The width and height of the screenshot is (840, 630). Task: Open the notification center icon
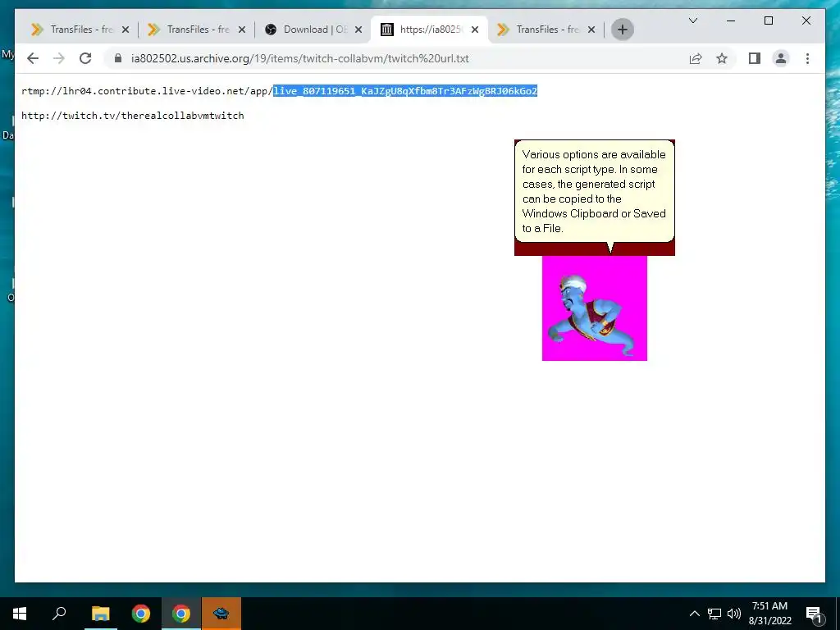tap(814, 614)
